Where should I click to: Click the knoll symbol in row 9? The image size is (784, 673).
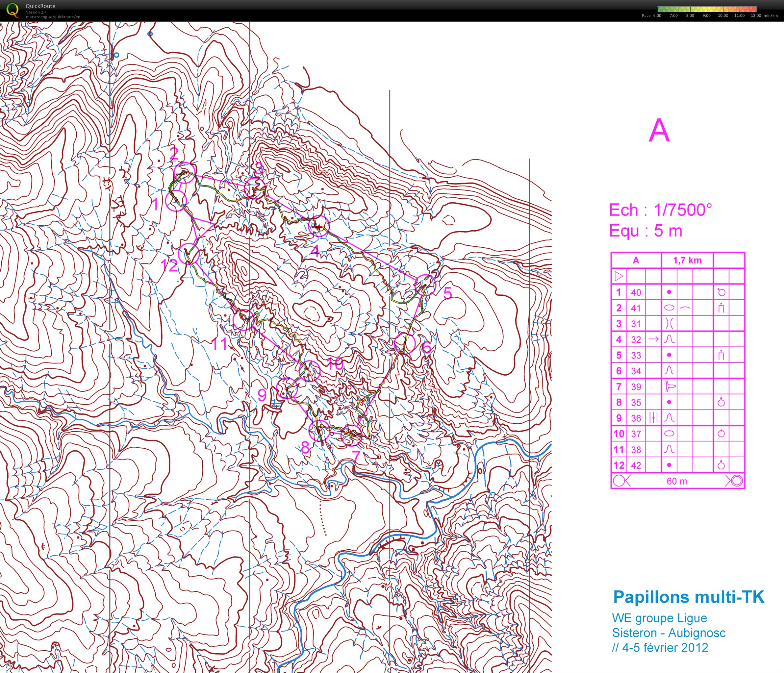coord(669,418)
